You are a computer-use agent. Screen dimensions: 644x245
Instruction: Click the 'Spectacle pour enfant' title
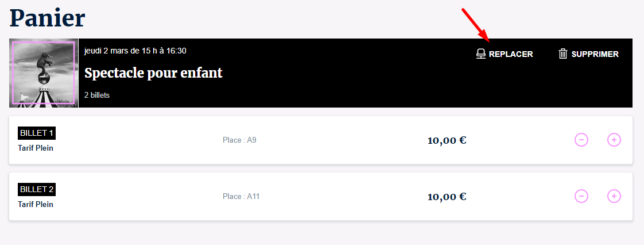[153, 73]
